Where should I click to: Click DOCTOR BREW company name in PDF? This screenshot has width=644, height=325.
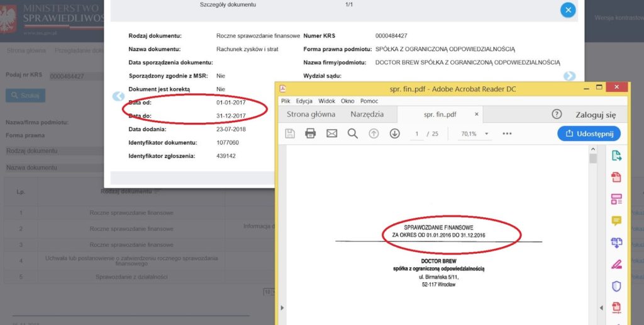438,261
